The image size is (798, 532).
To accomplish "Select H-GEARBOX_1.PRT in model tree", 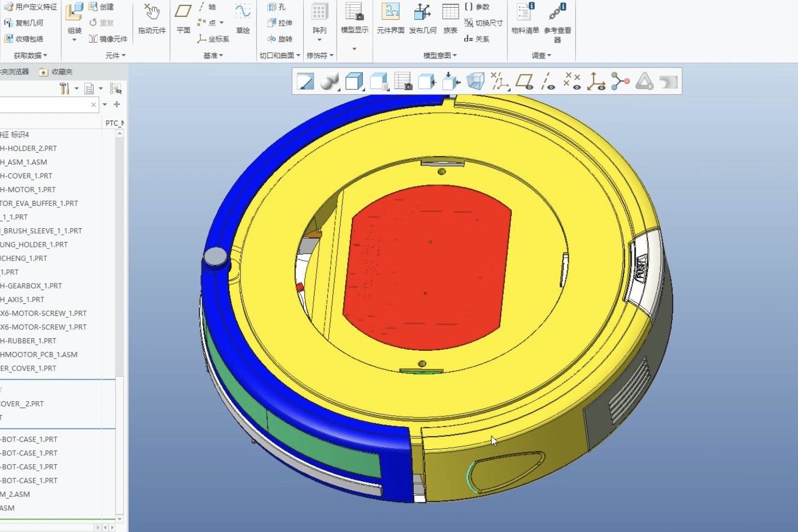I will pos(32,286).
